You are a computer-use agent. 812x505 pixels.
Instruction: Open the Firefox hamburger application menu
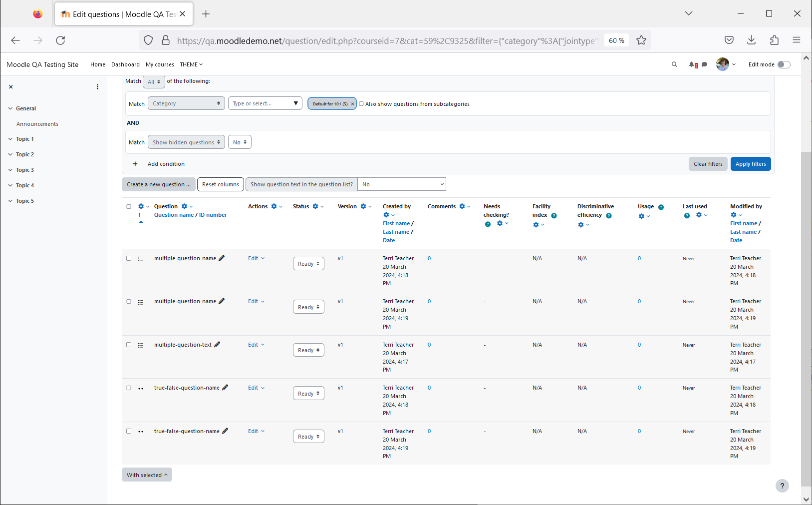(x=797, y=40)
